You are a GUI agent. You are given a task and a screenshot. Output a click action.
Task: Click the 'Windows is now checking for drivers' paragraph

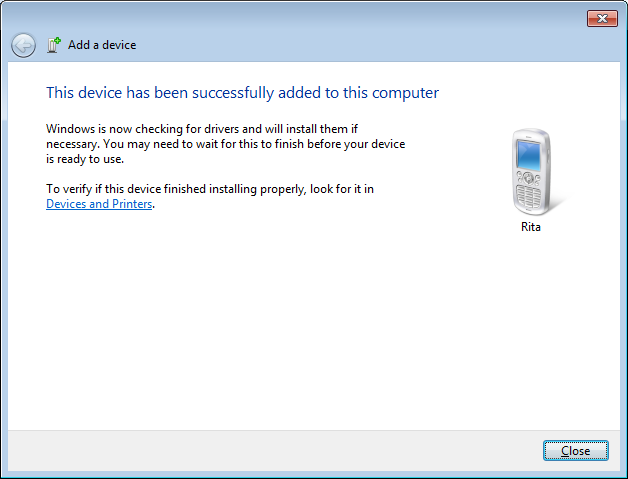[x=225, y=144]
